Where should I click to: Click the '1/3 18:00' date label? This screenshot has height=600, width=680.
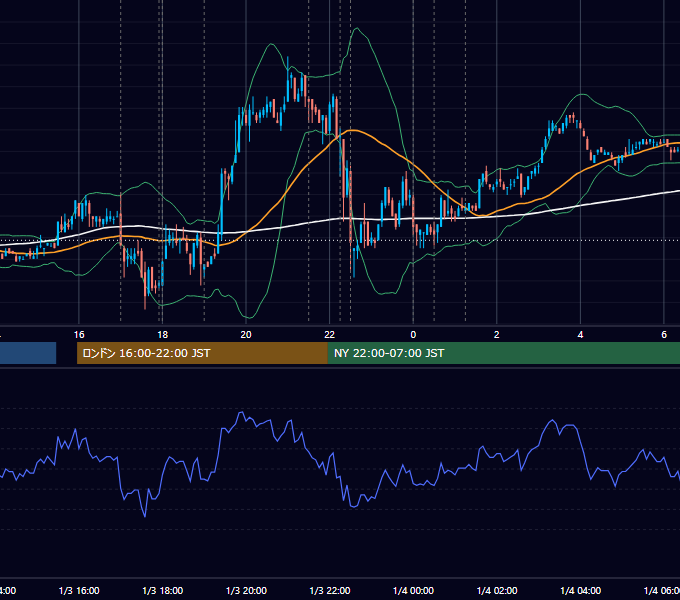pos(163,590)
